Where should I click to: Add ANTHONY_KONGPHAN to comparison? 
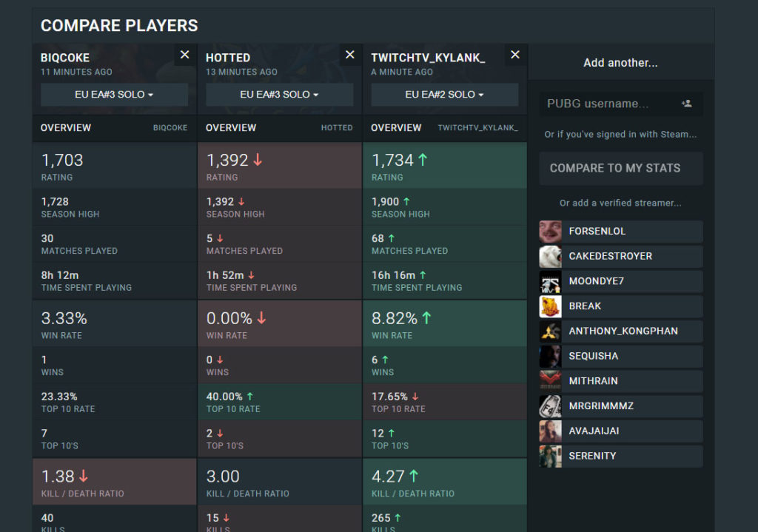623,331
